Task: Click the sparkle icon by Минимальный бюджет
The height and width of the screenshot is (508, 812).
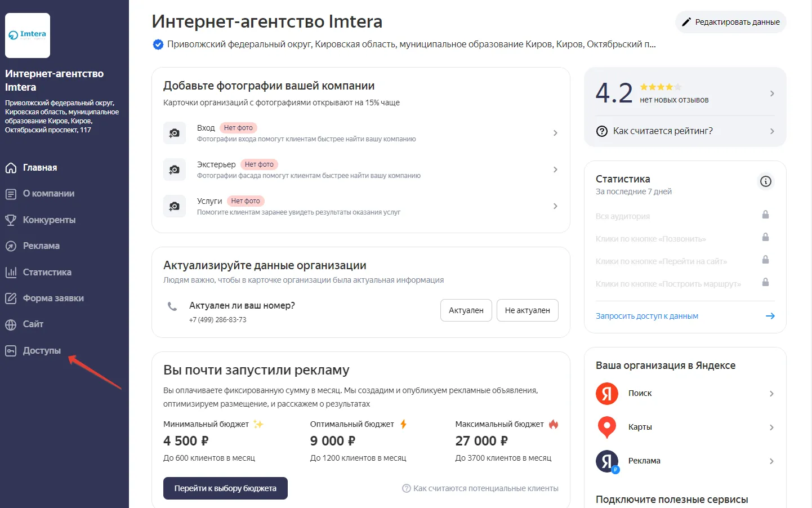Action: coord(258,424)
